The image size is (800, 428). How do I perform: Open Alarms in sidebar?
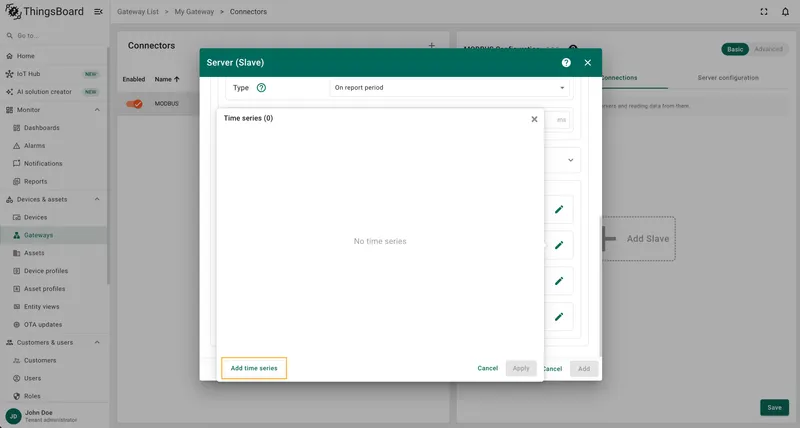54,145
